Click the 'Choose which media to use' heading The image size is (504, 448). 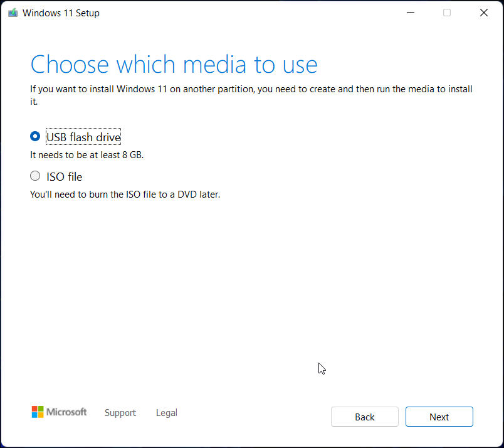(174, 64)
